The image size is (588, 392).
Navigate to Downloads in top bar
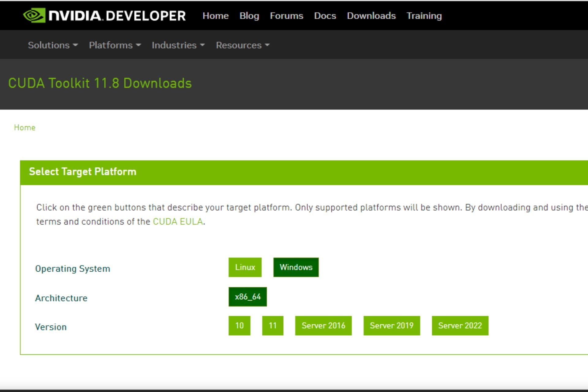tap(371, 16)
